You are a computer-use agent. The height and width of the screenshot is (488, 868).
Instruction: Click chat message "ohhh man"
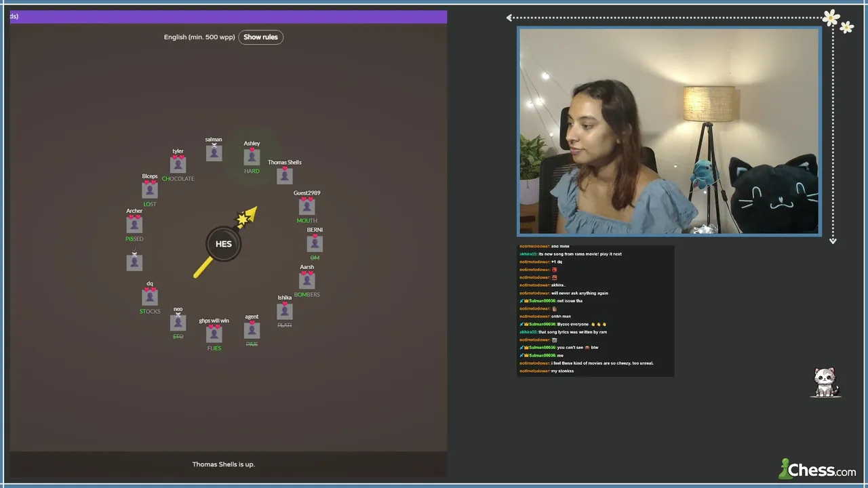[x=561, y=317]
